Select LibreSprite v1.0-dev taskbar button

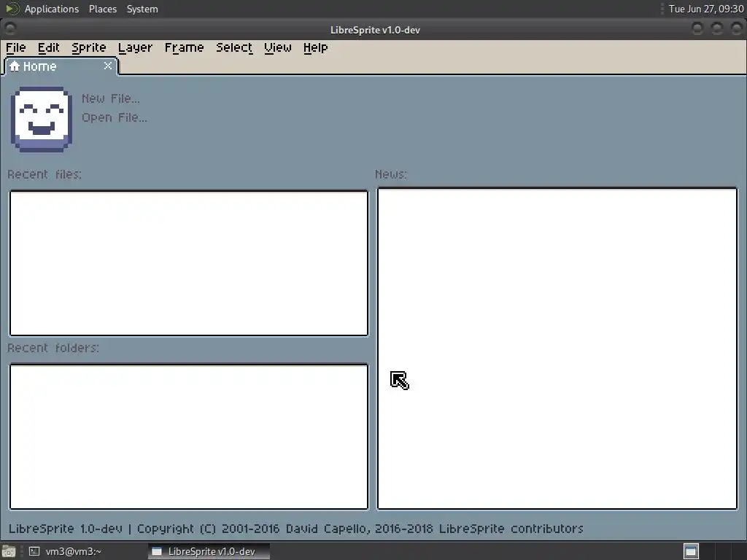(x=209, y=551)
